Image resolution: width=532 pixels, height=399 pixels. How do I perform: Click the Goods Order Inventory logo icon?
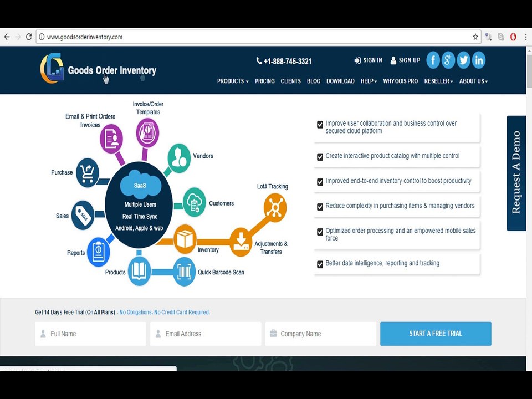52,68
